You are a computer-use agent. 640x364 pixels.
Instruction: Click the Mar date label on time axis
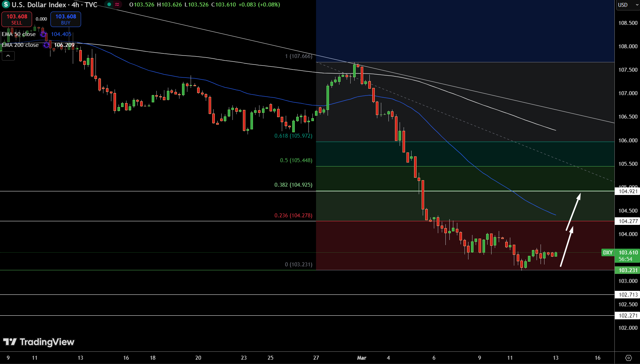361,358
